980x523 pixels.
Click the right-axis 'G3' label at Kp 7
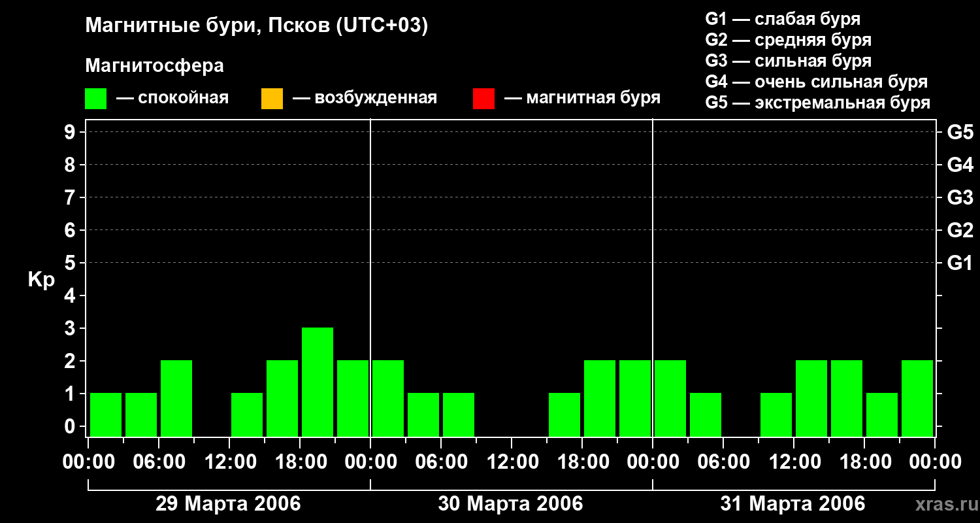pyautogui.click(x=960, y=197)
